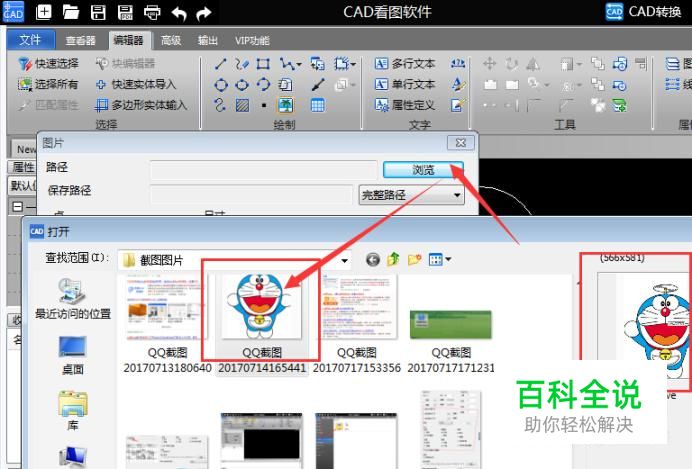692x469 pixels.
Task: Click Single Line Text (单行文本)
Action: [x=405, y=84]
